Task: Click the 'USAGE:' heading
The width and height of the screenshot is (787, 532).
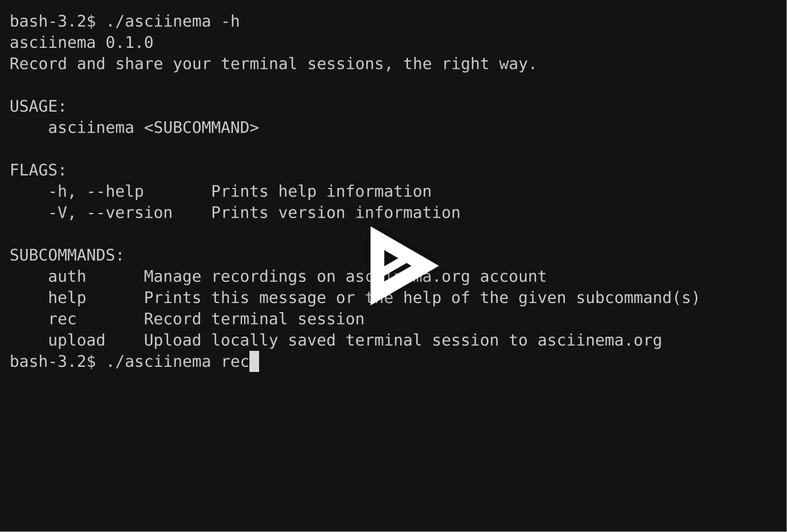Action: click(38, 107)
